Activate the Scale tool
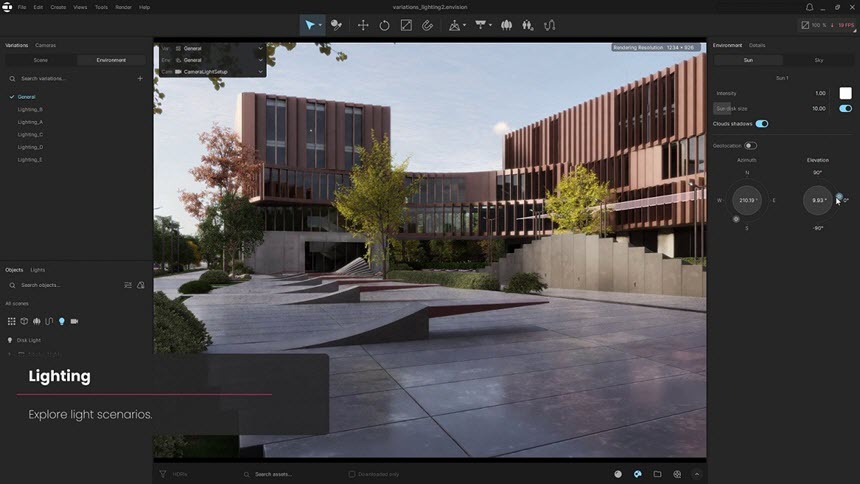This screenshot has height=484, width=860. click(x=406, y=25)
